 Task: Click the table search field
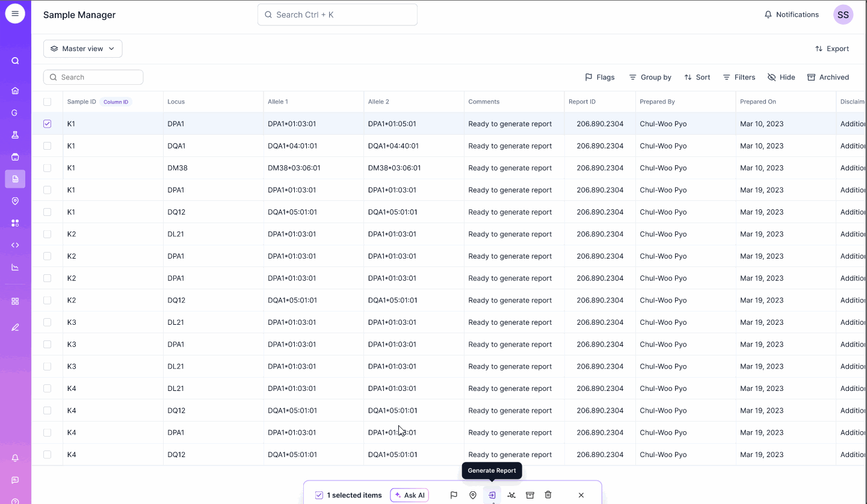(x=93, y=77)
